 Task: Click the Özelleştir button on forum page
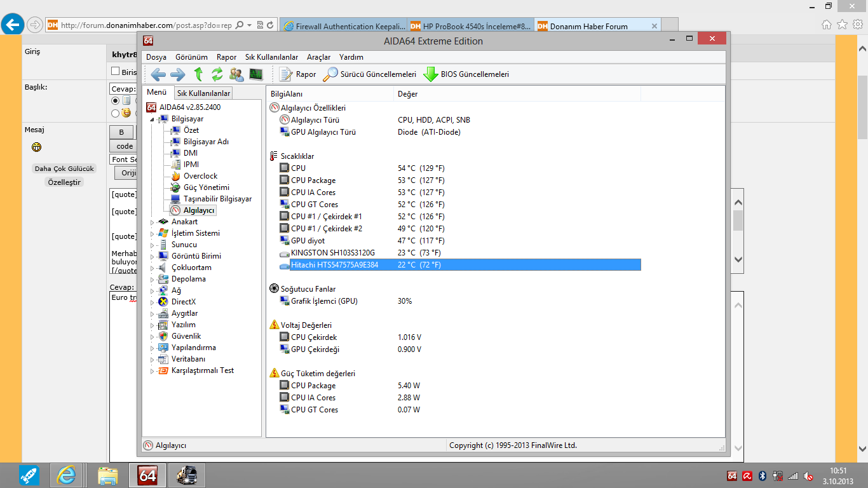(x=64, y=182)
